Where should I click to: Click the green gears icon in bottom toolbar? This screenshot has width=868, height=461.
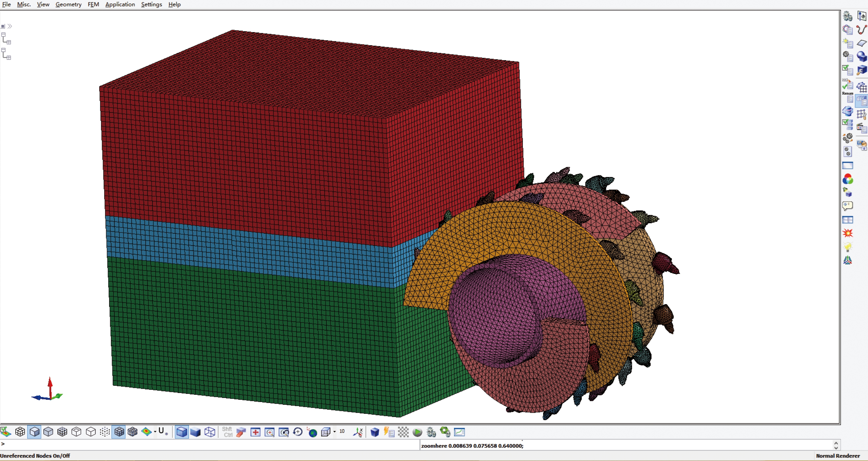pyautogui.click(x=445, y=432)
